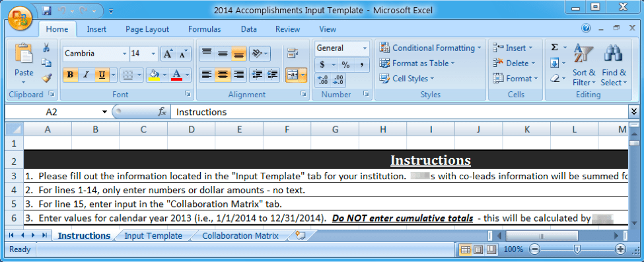Viewport: 644px width, 262px height.
Task: Switch to the Page Layout ribbon tab
Action: pos(147,29)
